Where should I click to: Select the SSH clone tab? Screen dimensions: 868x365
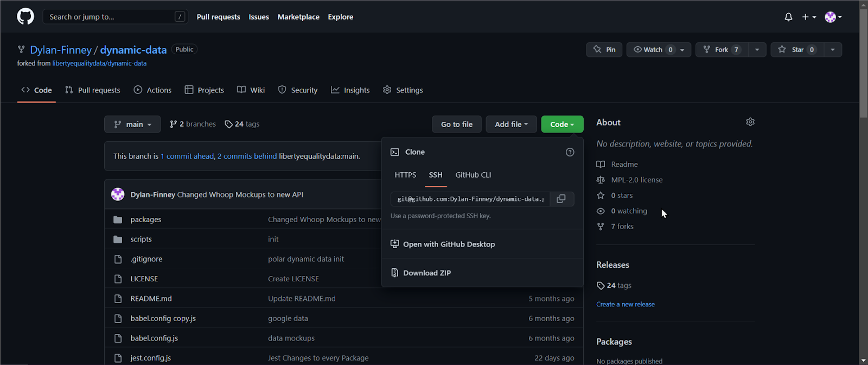click(x=436, y=175)
